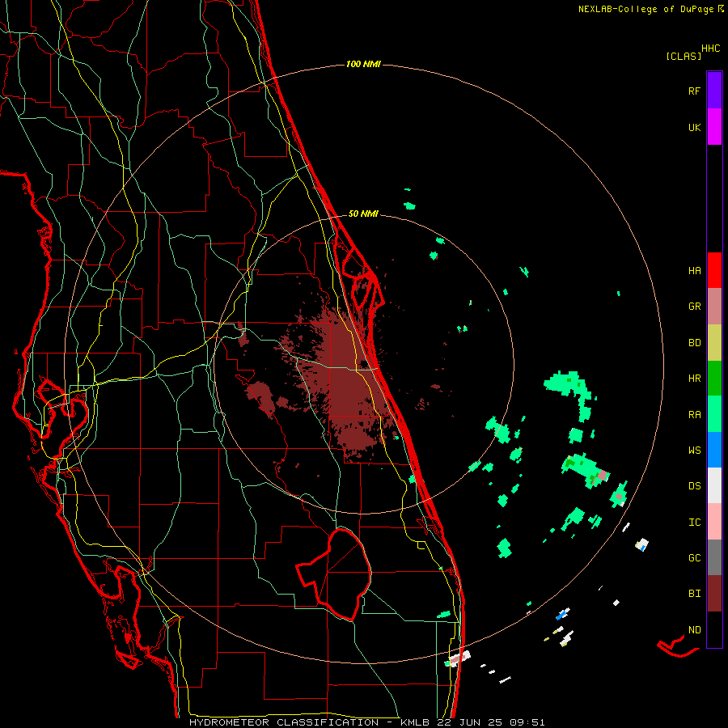Click the ND legend label
728x728 pixels.
pyautogui.click(x=694, y=629)
